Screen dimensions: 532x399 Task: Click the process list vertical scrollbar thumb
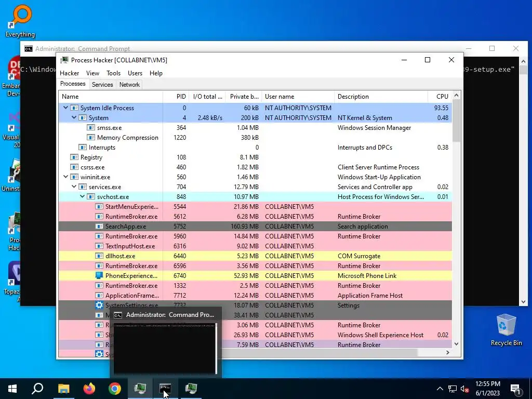coord(456,121)
